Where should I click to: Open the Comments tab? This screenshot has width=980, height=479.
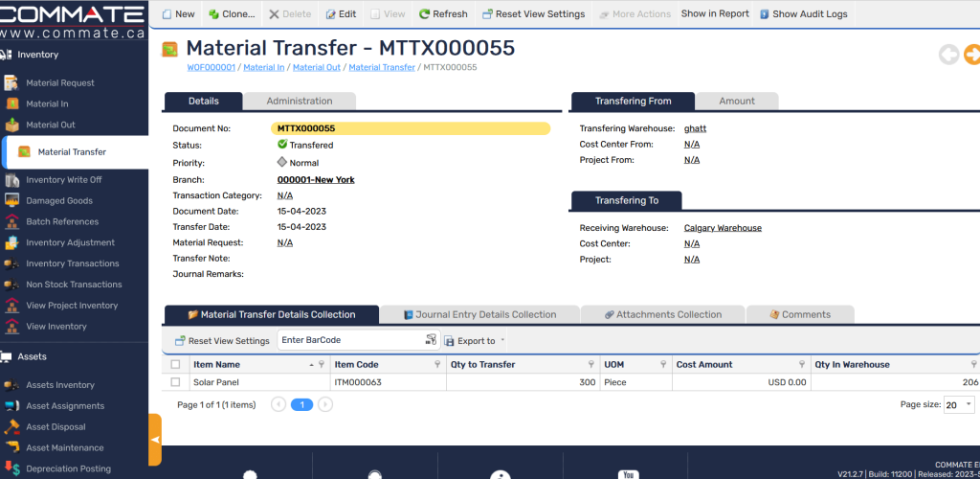pos(800,314)
